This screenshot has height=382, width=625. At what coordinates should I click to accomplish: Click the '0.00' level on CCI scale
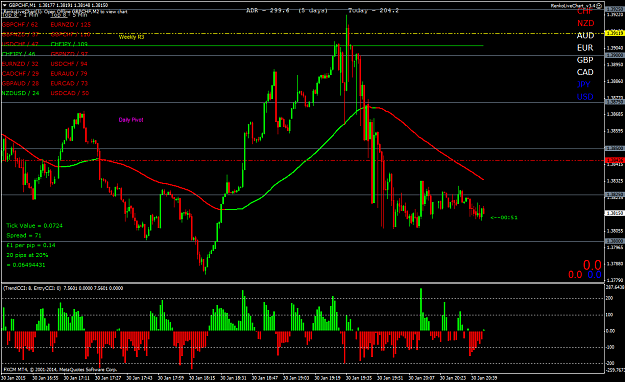610,331
